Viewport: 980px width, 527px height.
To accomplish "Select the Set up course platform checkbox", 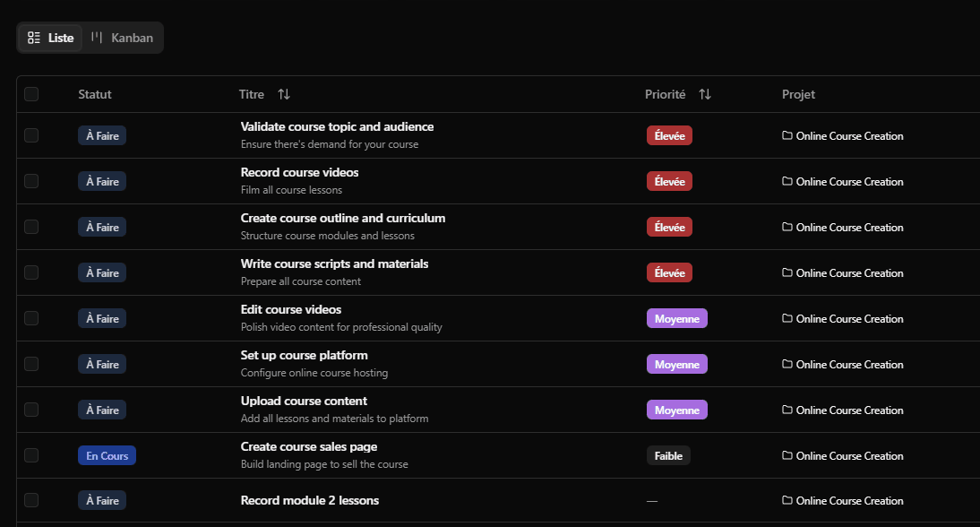I will 31,364.
